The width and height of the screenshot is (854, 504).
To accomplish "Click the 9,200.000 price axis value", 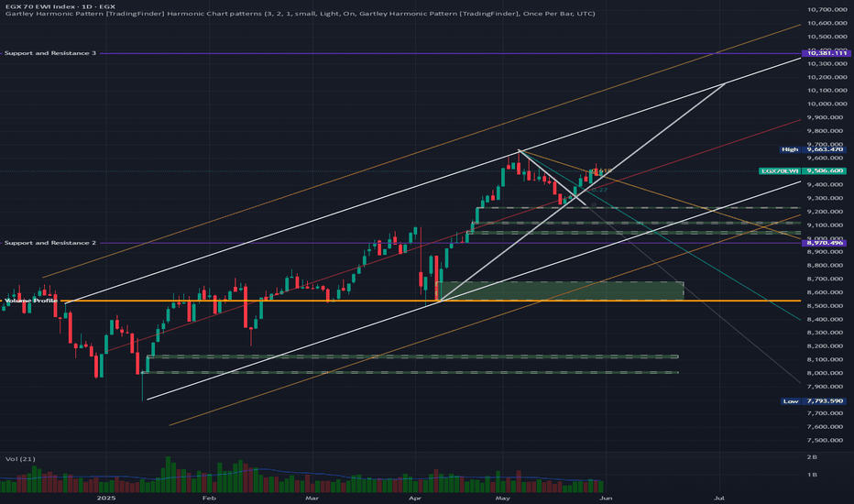I will pos(827,212).
